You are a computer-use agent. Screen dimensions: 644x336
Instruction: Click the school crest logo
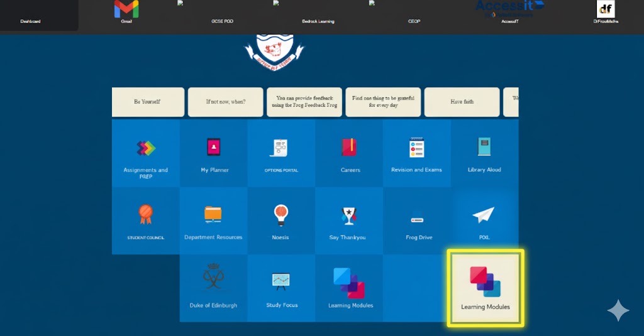(274, 51)
